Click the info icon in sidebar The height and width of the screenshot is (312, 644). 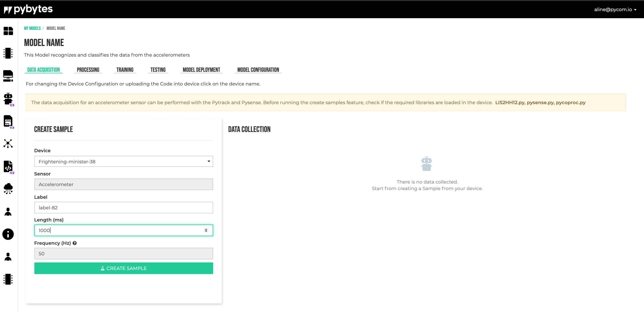[x=8, y=234]
